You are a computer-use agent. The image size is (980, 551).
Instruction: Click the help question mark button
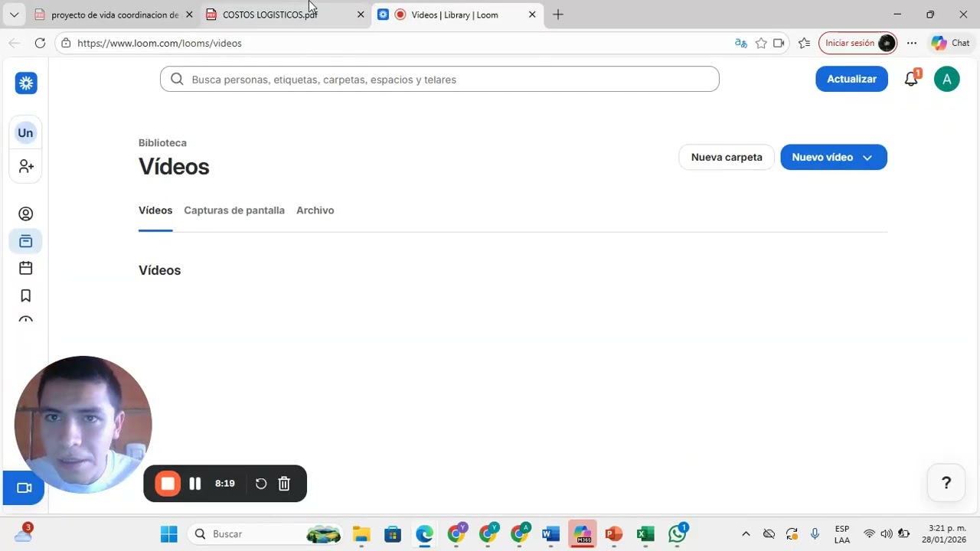946,483
